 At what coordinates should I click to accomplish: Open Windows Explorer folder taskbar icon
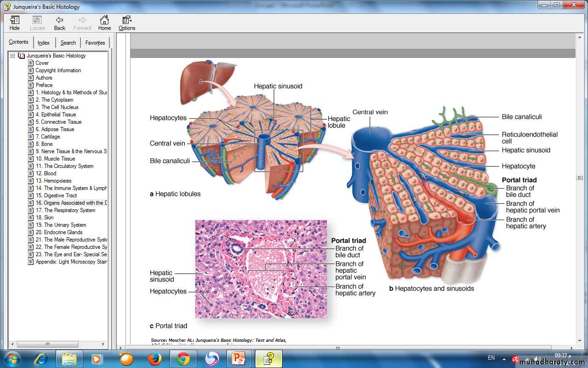[x=69, y=358]
